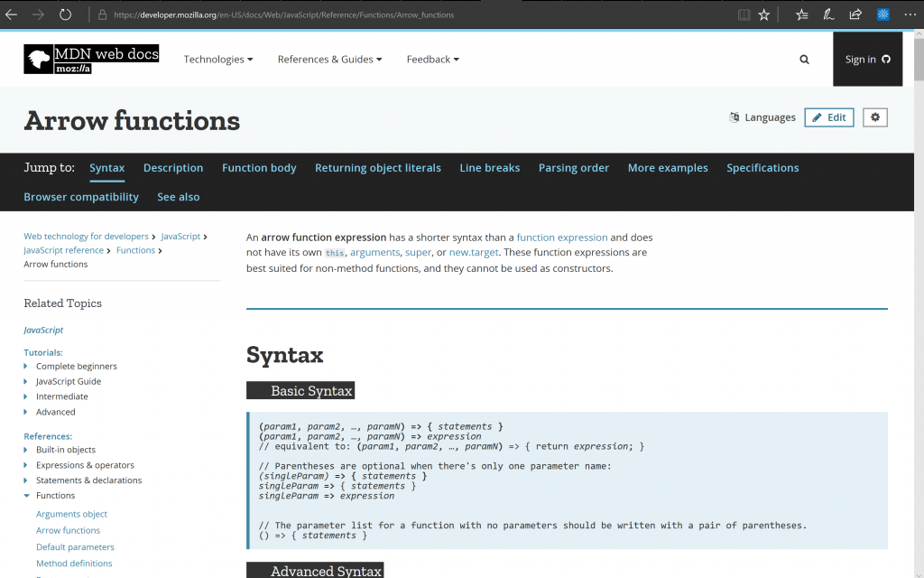Open the search magnifier icon
Image resolution: width=924 pixels, height=578 pixels.
pyautogui.click(x=804, y=60)
